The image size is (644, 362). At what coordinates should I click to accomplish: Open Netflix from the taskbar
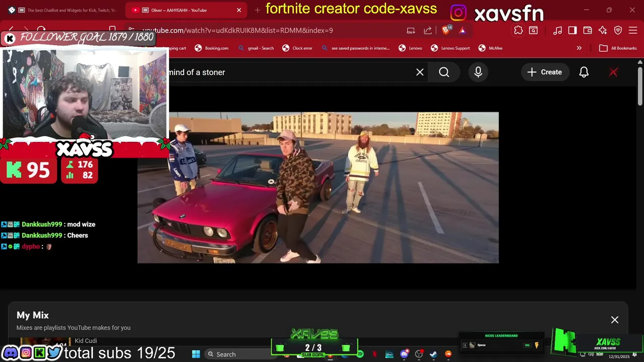click(x=375, y=354)
